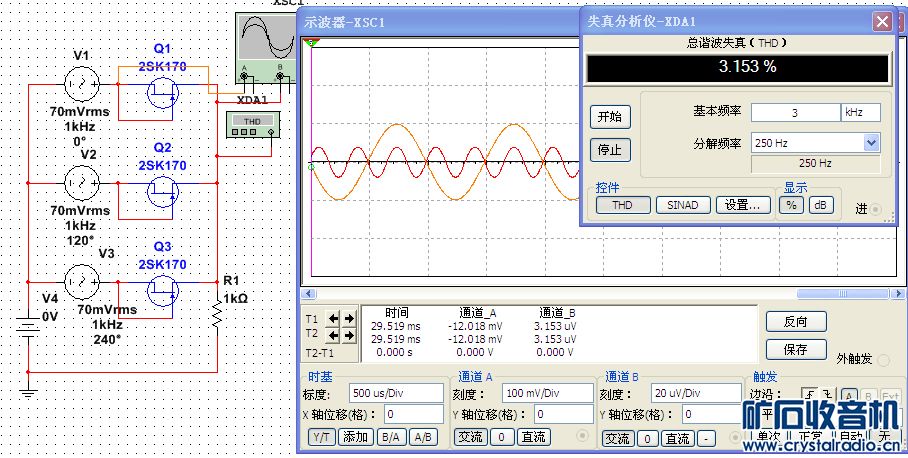Select the ground symbol in the schematic
This screenshot has height=458, width=908.
click(28, 391)
